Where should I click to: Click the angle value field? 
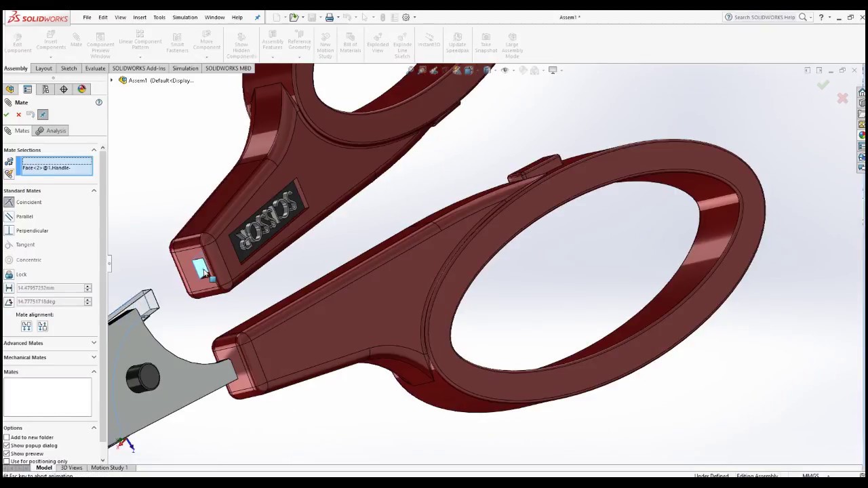pos(50,302)
